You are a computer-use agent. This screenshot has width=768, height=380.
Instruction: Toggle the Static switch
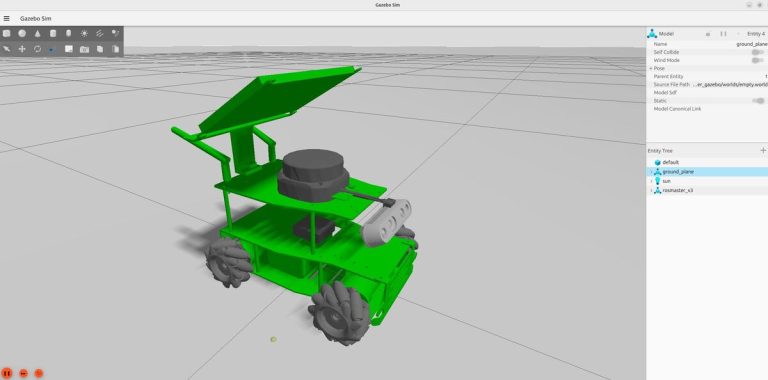click(758, 101)
